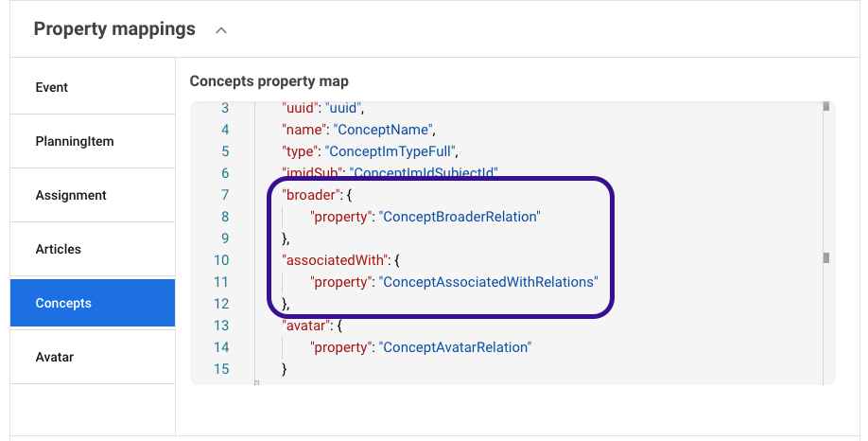Click the "avatar" key on line 13
Screen dimensions: 868x441
pos(304,326)
